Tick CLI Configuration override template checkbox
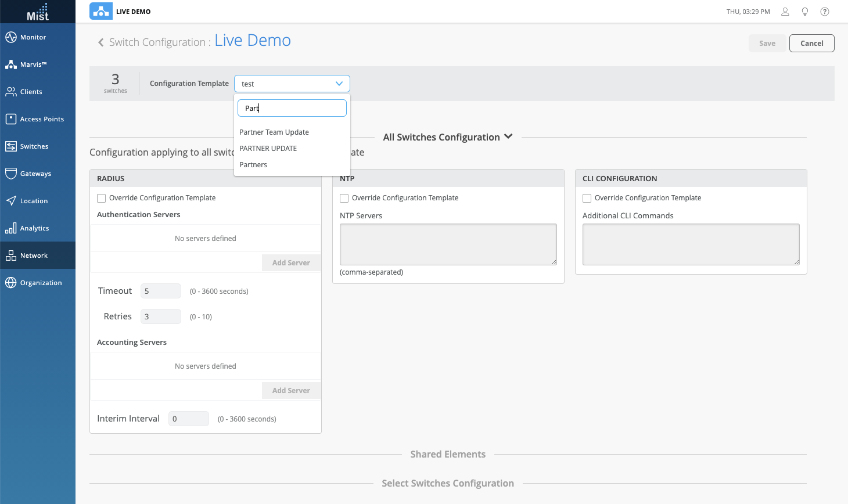The image size is (848, 504). (x=587, y=199)
